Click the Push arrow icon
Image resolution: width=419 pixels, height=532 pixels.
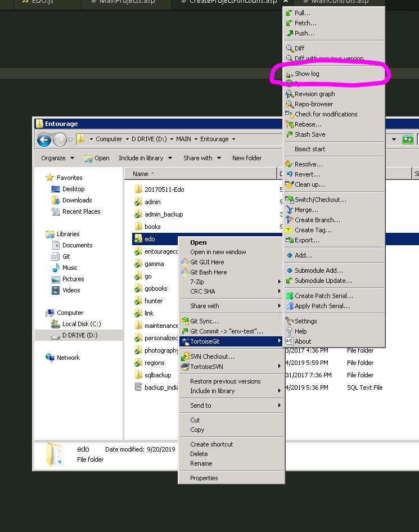(289, 33)
